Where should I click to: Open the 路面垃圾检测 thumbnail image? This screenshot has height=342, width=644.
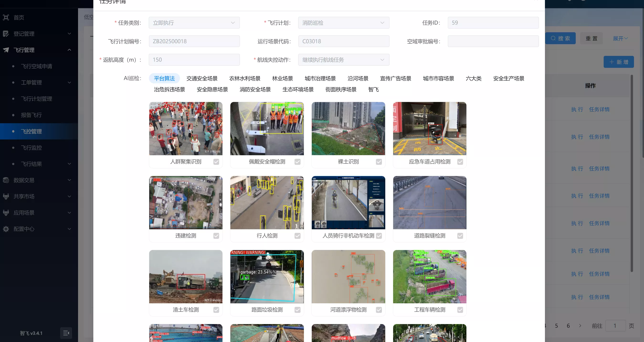coord(267,277)
